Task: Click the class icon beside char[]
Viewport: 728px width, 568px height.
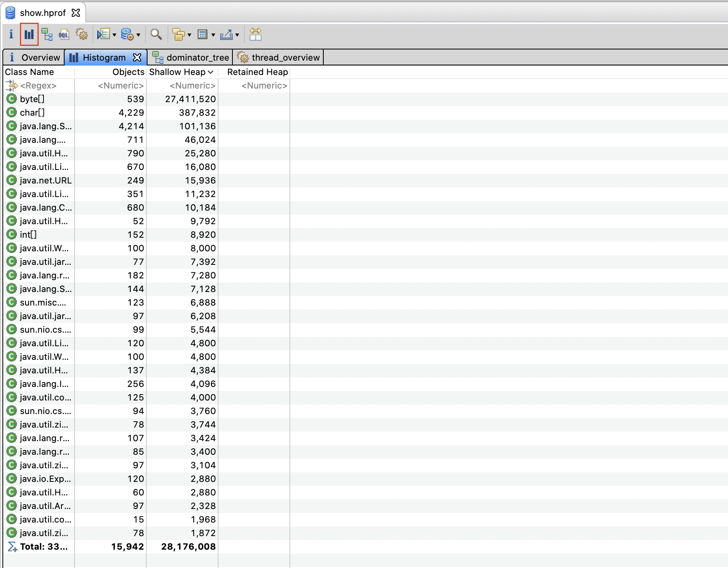Action: 12,112
